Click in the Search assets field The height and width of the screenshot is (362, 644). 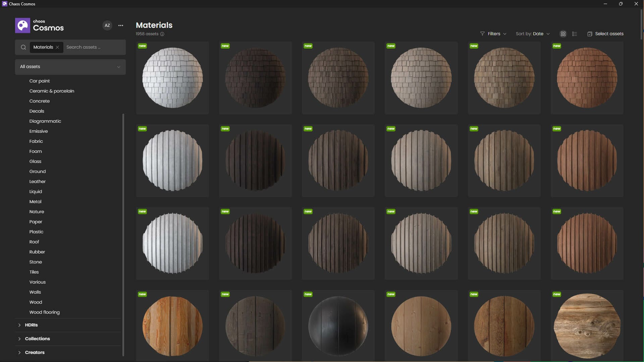click(94, 47)
